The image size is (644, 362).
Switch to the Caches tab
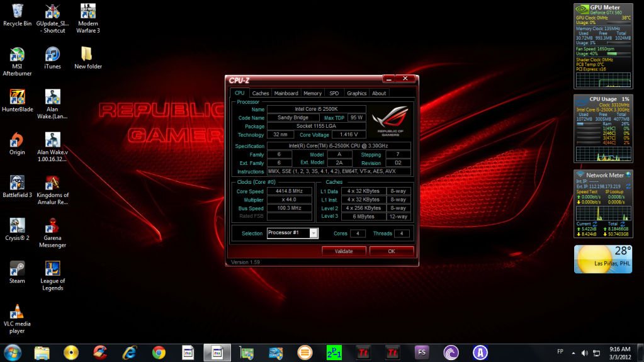tap(261, 93)
